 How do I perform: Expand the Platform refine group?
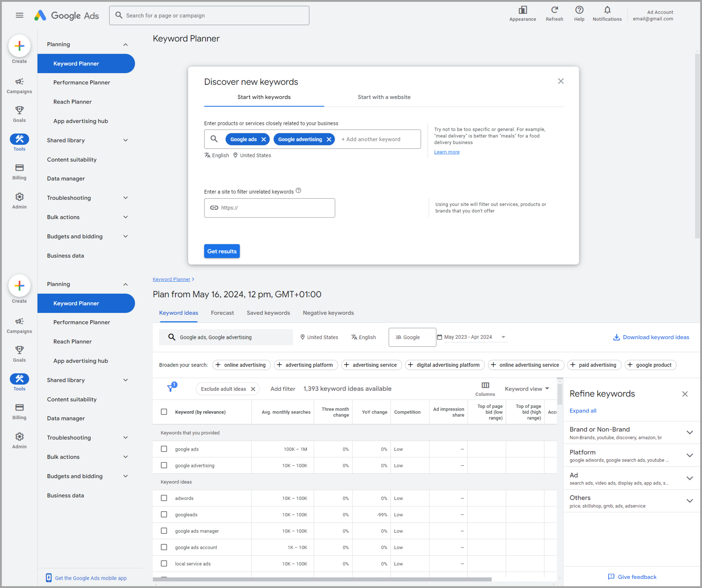[689, 456]
